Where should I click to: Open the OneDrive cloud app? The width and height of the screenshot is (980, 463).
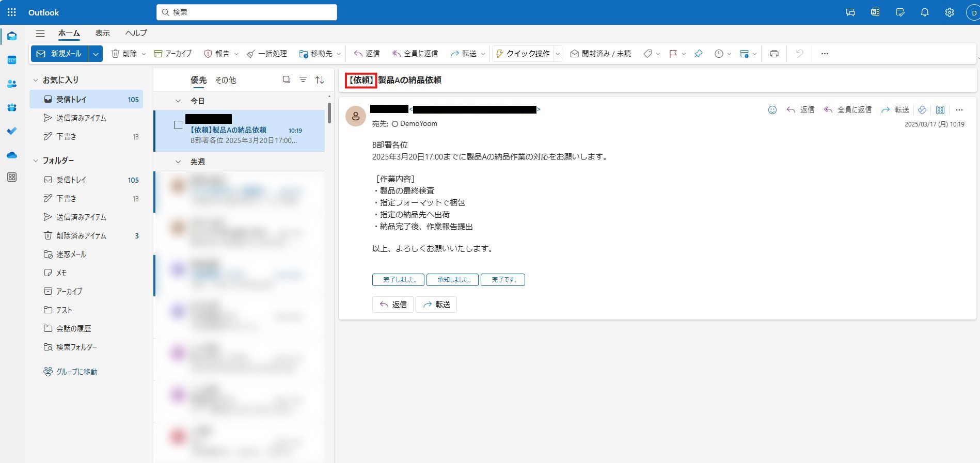(12, 155)
